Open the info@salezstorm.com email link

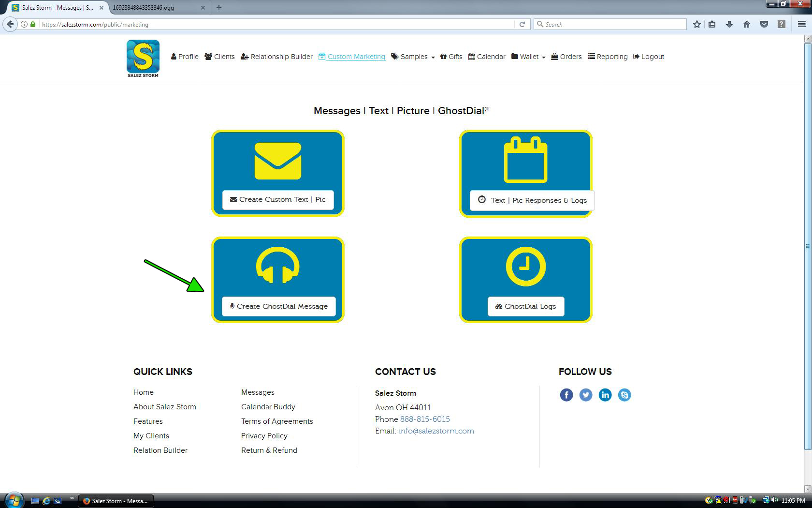pyautogui.click(x=436, y=431)
